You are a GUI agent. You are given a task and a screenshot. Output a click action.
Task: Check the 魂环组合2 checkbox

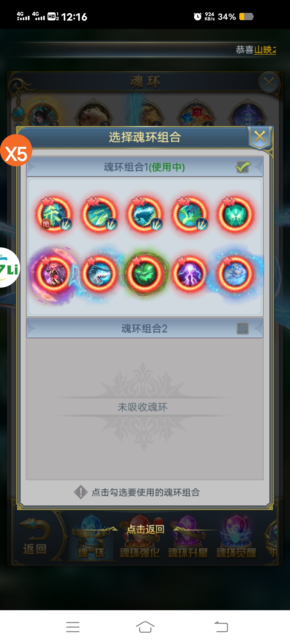coord(243,328)
